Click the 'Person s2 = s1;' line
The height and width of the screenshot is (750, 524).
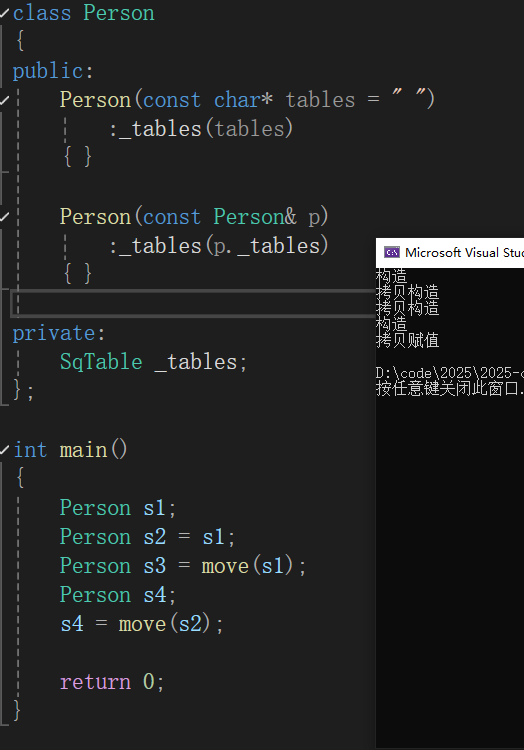coord(147,537)
